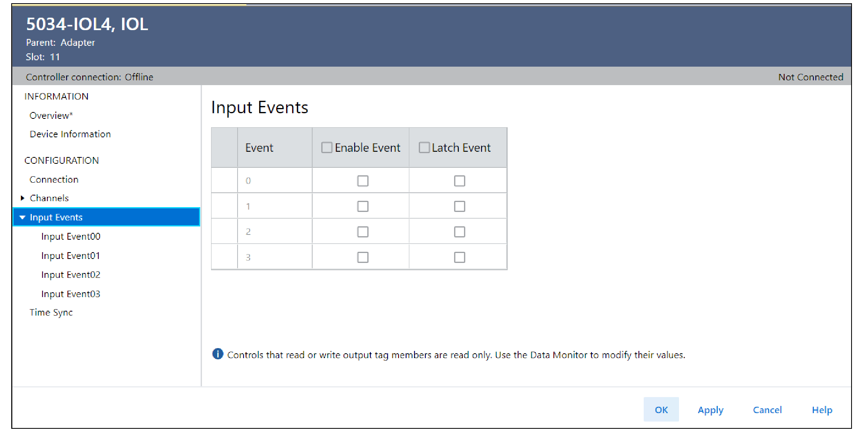Select the event 0 row cell
The width and height of the screenshot is (868, 432).
tap(275, 181)
